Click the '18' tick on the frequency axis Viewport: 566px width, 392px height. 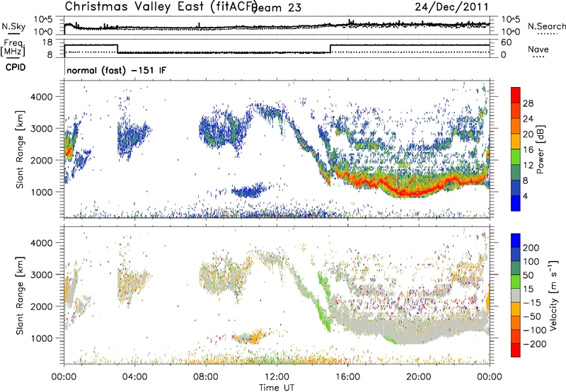(x=47, y=42)
